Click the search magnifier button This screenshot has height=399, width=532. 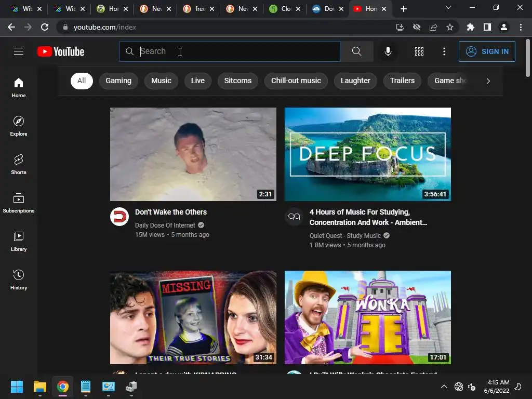(356, 51)
